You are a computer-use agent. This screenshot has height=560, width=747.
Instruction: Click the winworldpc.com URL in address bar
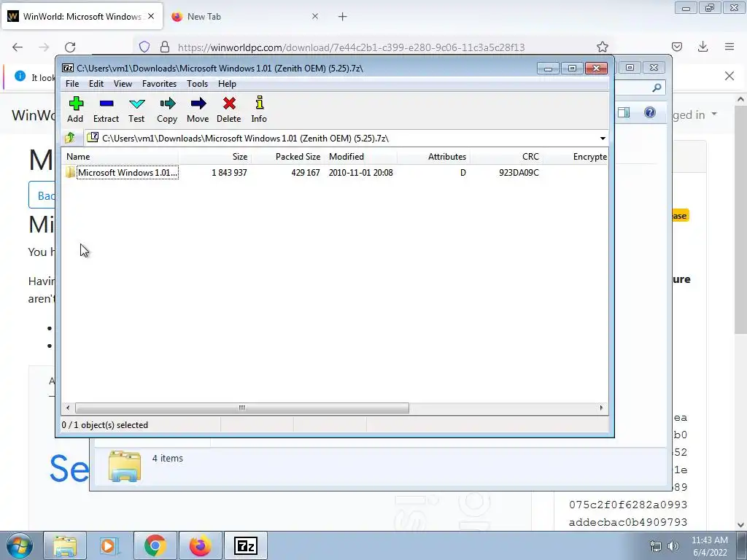(x=351, y=47)
